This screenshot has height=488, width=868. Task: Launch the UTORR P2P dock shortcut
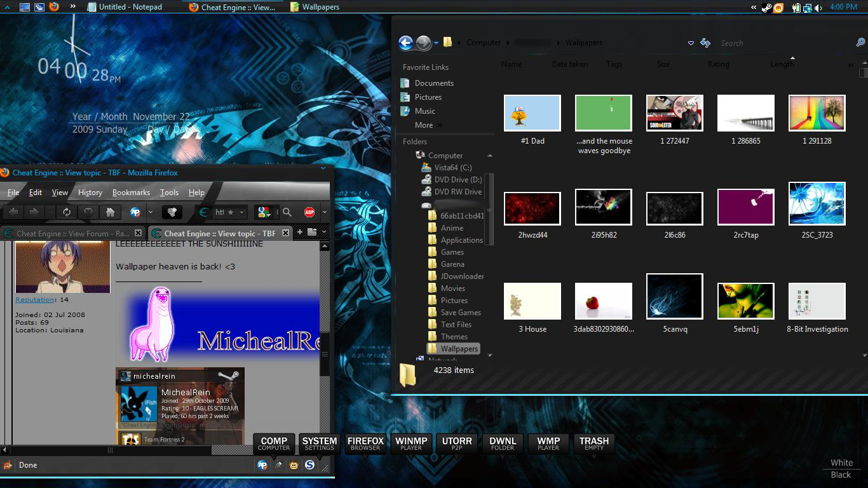pyautogui.click(x=457, y=444)
